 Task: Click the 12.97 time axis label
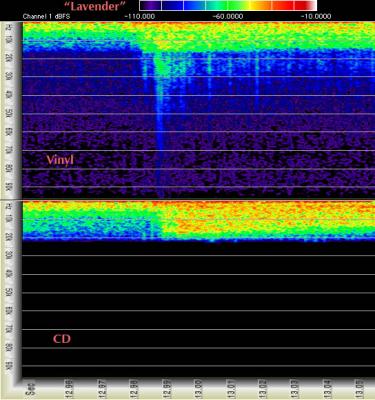(x=102, y=388)
